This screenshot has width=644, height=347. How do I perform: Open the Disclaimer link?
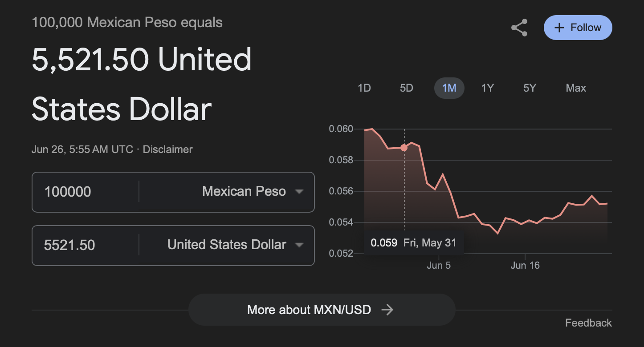click(168, 149)
